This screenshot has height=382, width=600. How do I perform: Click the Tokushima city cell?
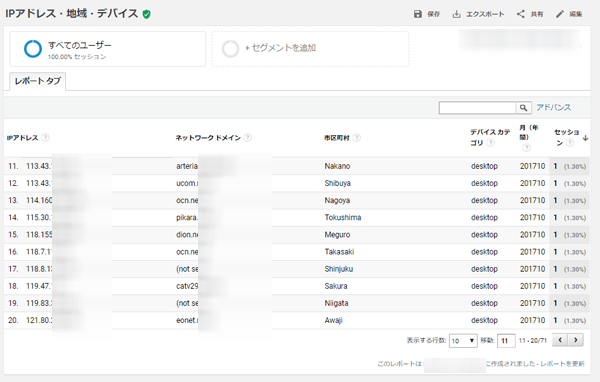[343, 217]
